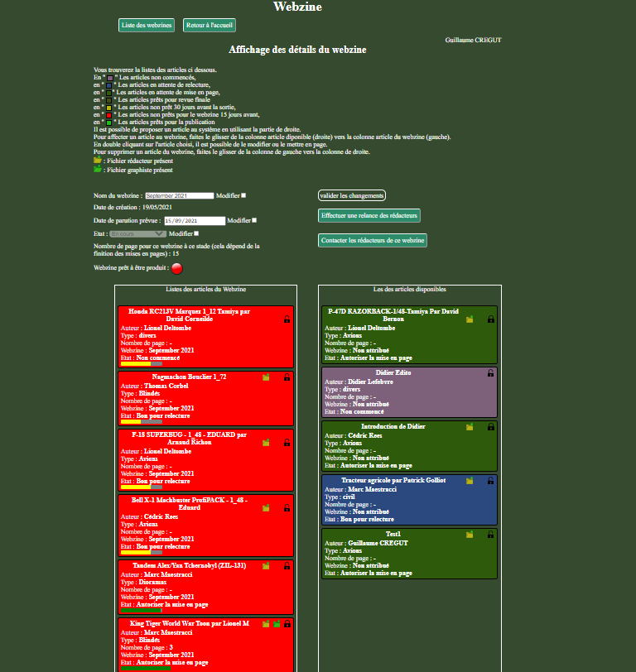Select the 'Test1' article title
Screen dimensions: 636x672
(393, 534)
